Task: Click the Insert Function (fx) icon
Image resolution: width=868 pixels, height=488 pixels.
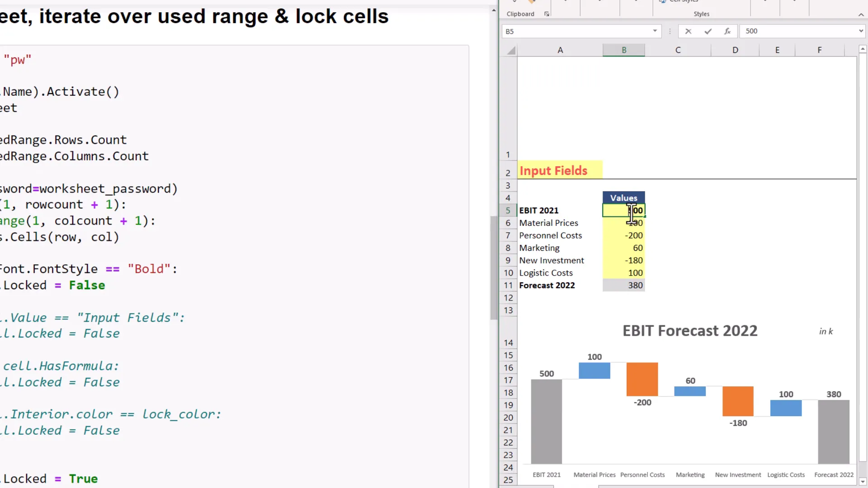Action: (727, 31)
